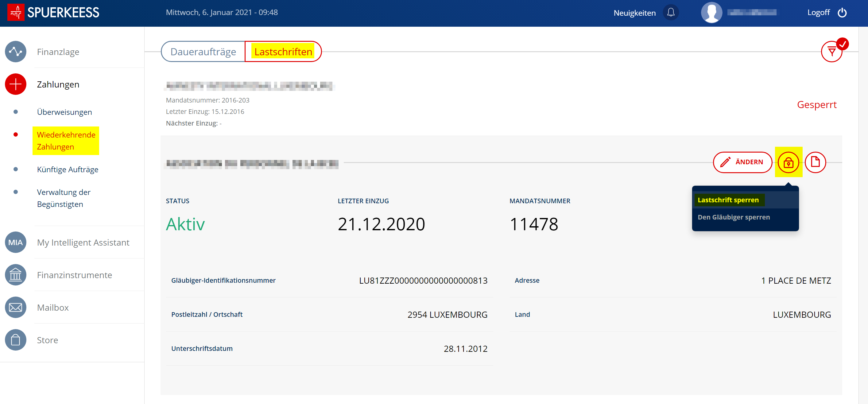Screen dimensions: 868x404
Task: Toggle the red filter funnel icon
Action: pyautogui.click(x=831, y=52)
